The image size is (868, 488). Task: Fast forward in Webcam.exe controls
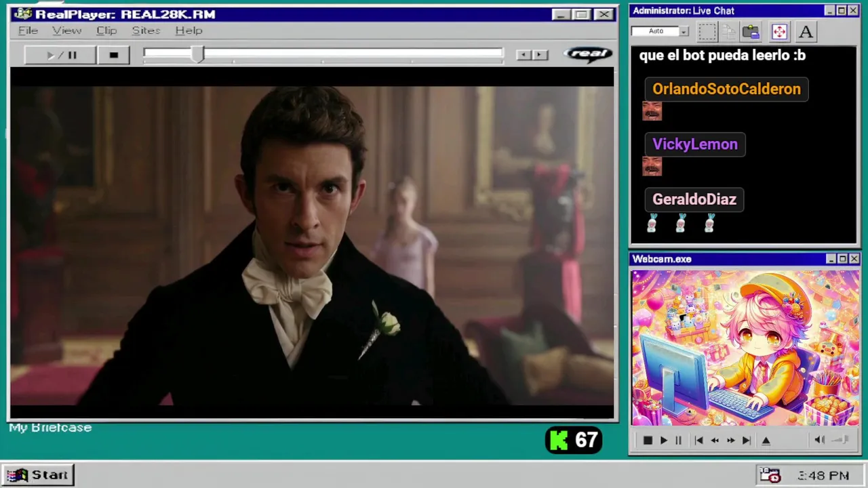(x=730, y=441)
